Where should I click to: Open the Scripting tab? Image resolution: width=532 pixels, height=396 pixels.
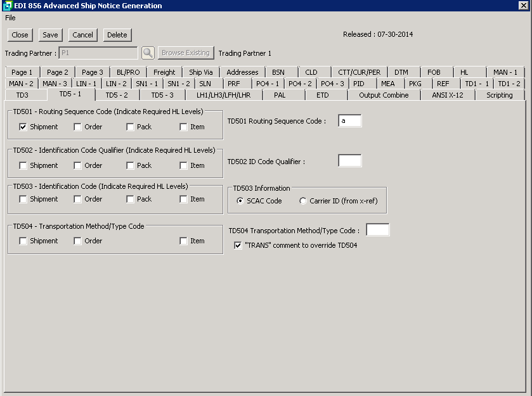click(499, 95)
